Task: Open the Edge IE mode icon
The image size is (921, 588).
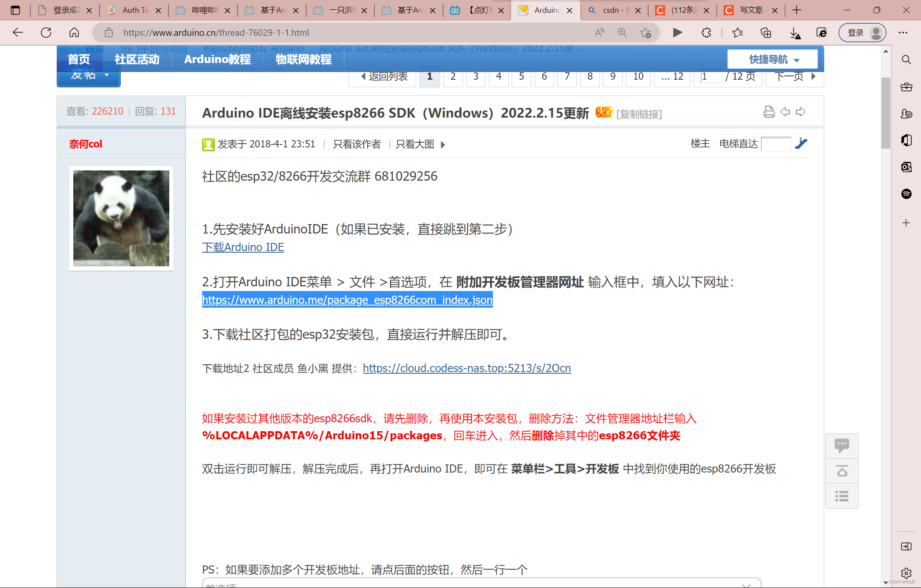Action: tap(822, 33)
